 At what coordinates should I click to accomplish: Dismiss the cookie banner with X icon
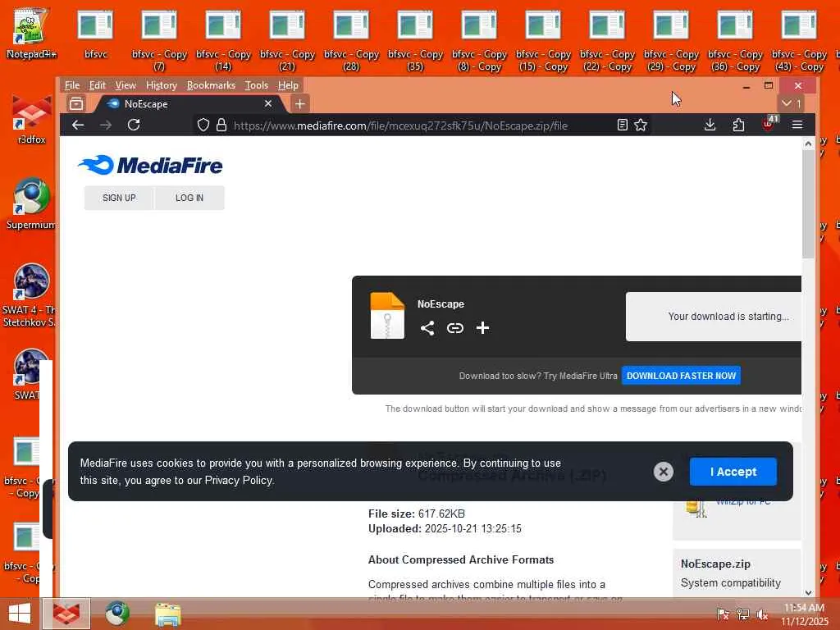(663, 472)
